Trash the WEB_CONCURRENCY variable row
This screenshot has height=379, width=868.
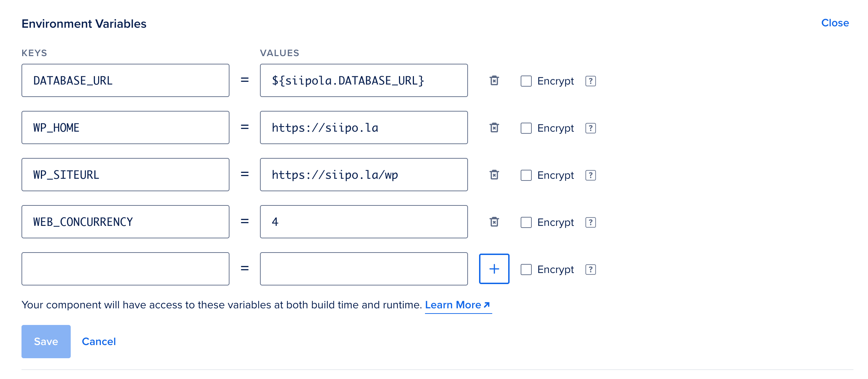(x=494, y=222)
